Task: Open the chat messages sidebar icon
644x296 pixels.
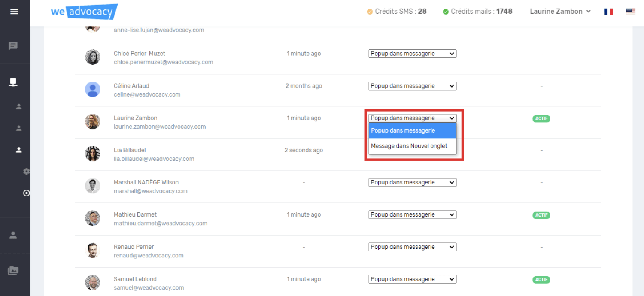Action: pos(13,46)
